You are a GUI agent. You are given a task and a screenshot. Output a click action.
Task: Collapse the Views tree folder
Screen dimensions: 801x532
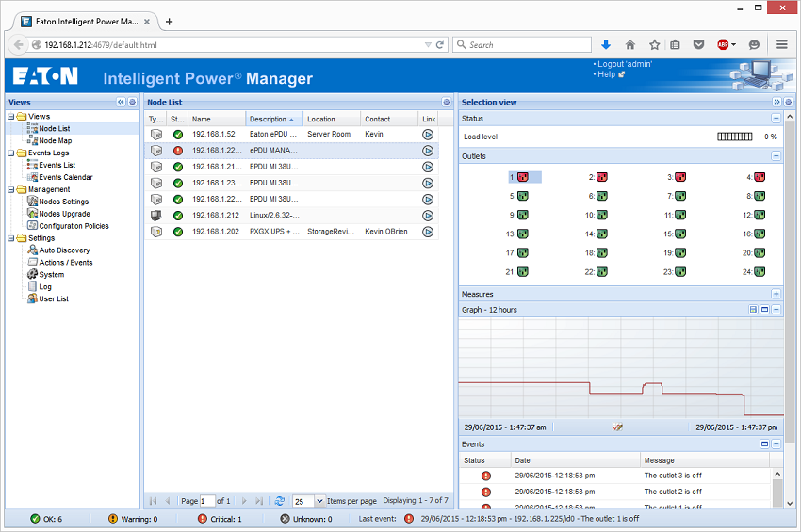click(x=11, y=117)
